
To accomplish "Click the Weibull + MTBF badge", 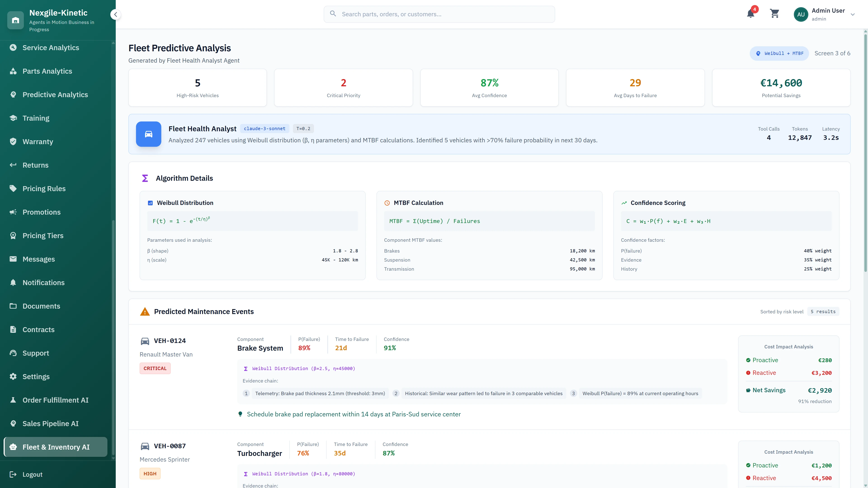I will coord(779,53).
